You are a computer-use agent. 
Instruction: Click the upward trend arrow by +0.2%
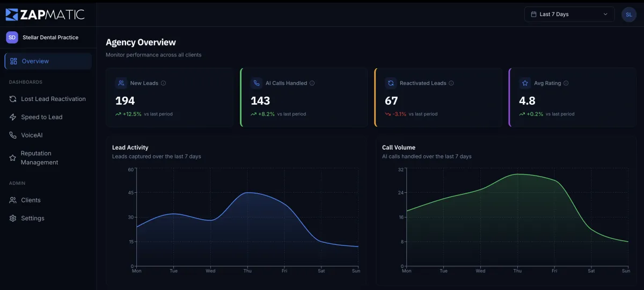pos(522,114)
